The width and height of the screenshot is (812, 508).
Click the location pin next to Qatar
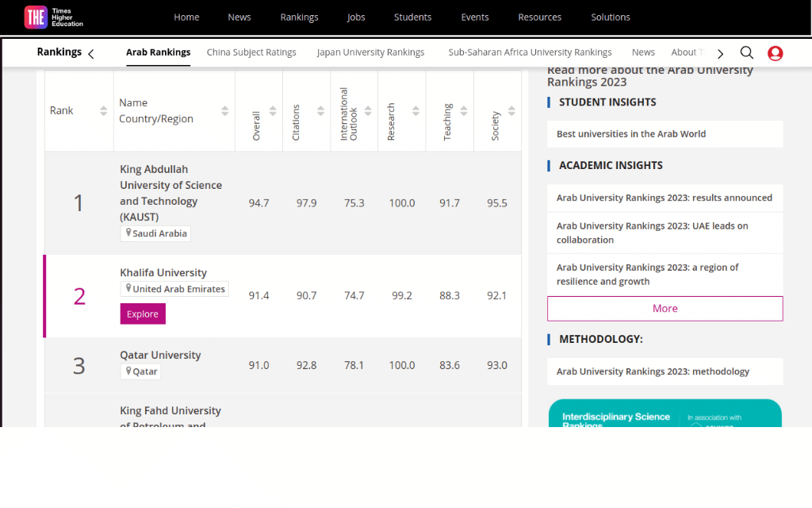[128, 371]
